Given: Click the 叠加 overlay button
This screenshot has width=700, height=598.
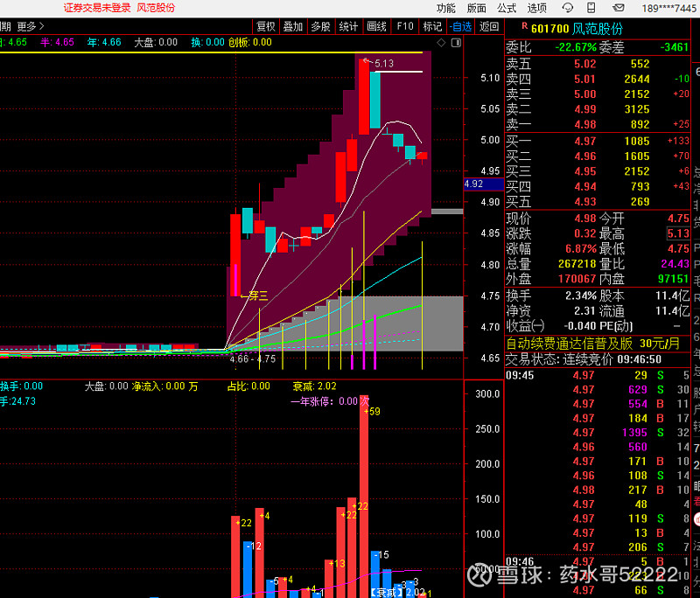Looking at the screenshot, I should 293,27.
